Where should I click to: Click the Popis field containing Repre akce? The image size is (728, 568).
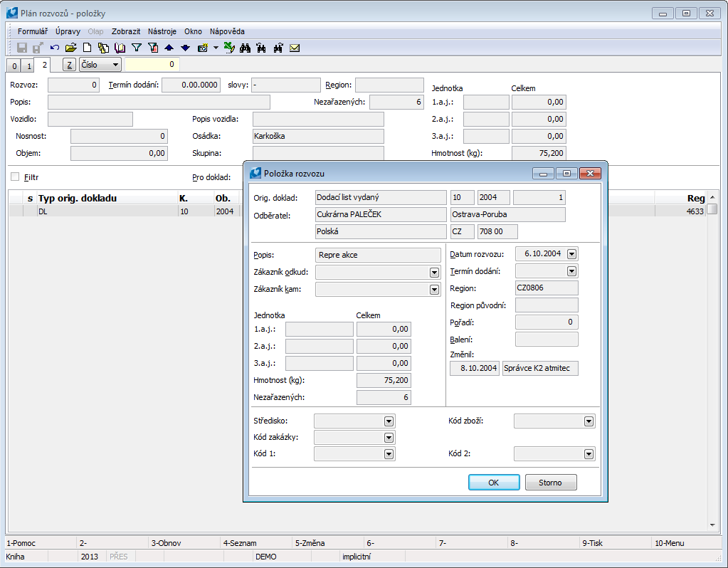point(378,254)
